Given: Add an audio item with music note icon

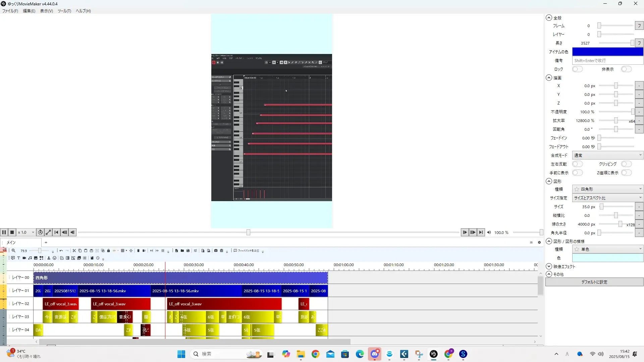Looking at the screenshot, I should pyautogui.click(x=30, y=258).
